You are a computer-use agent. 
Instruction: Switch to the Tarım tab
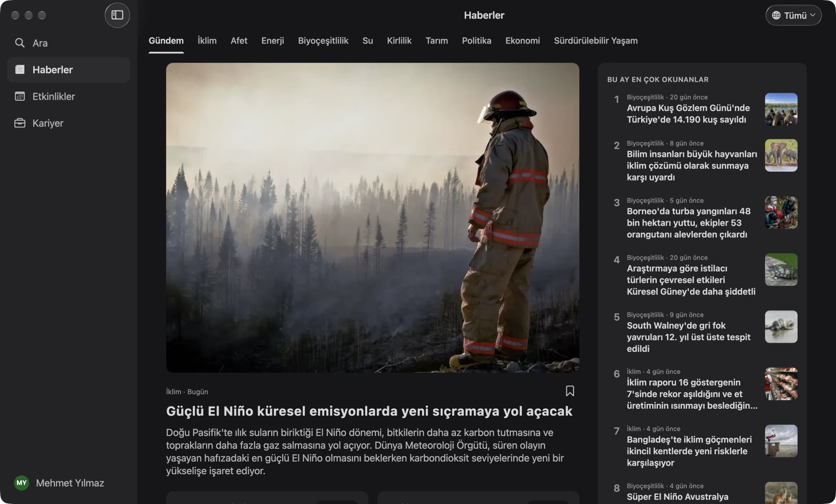pos(437,41)
